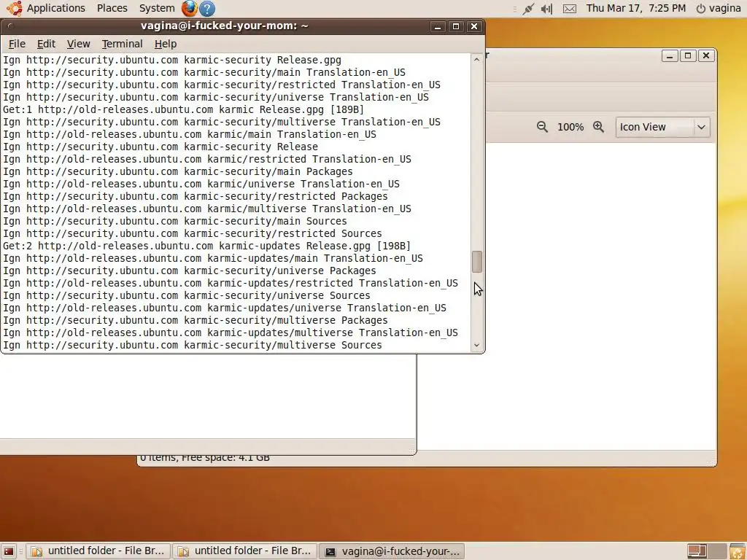Open the network connection indicator

point(528,9)
